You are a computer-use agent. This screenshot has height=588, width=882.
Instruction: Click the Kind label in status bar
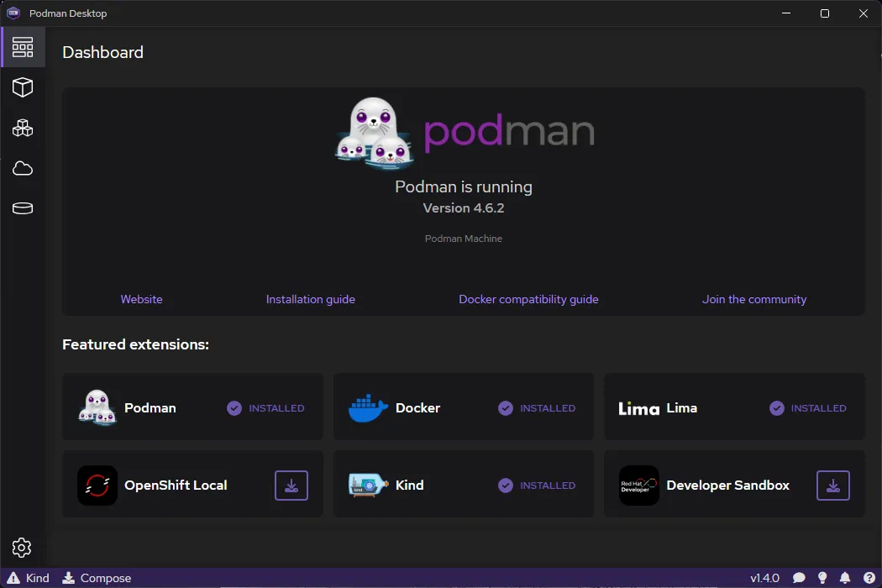[38, 578]
